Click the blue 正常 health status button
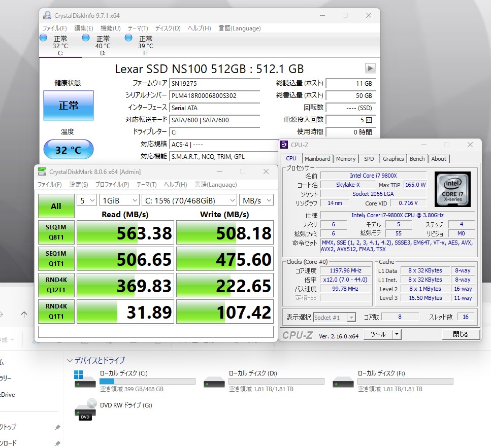 click(x=68, y=106)
